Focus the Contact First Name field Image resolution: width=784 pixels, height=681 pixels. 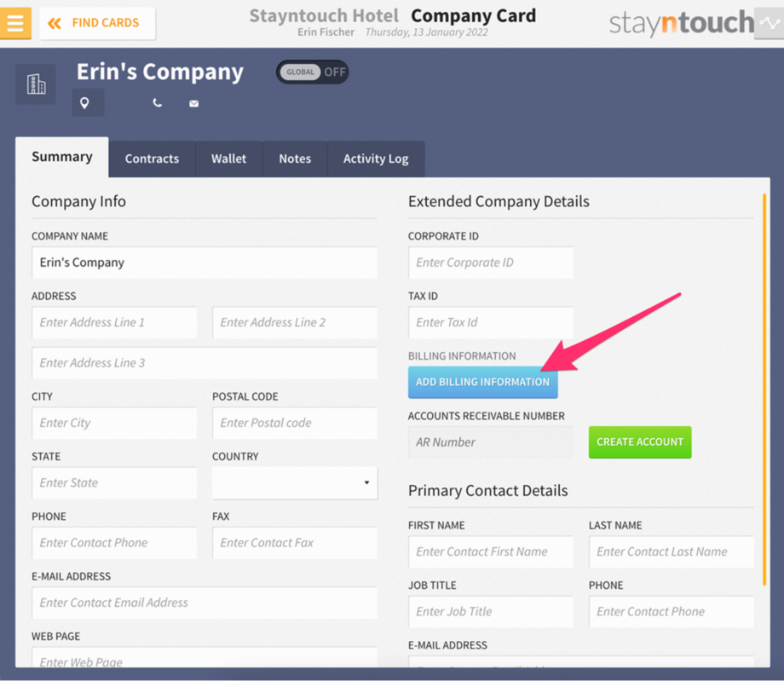tap(491, 552)
